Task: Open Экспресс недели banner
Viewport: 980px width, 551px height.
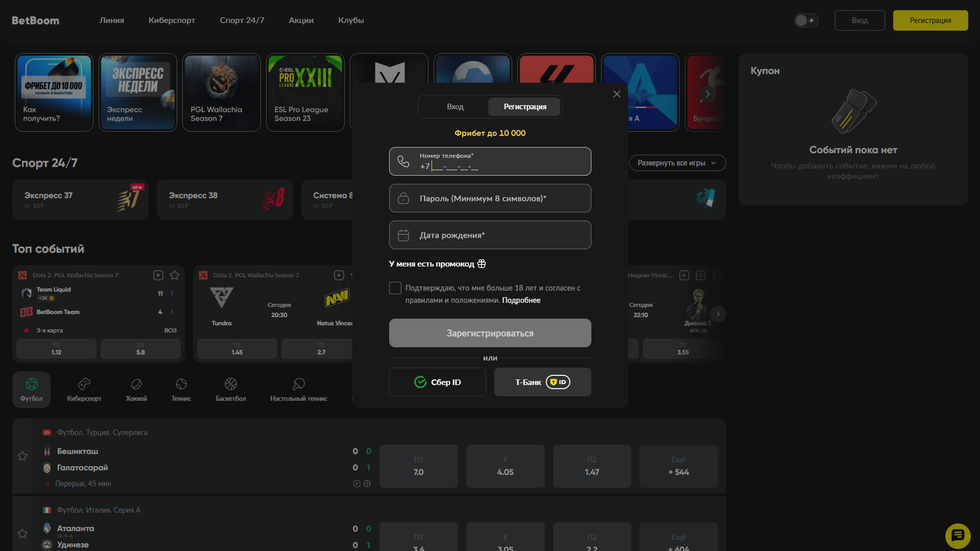Action: [138, 92]
